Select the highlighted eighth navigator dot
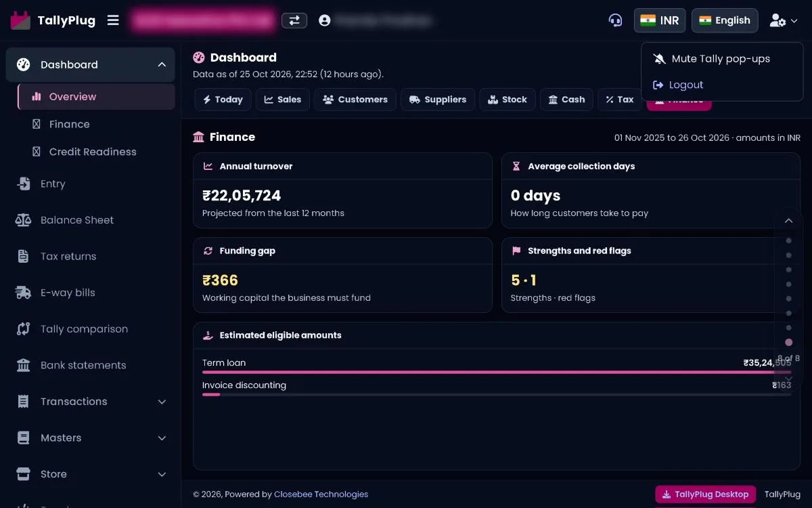The image size is (812, 508). click(x=788, y=343)
